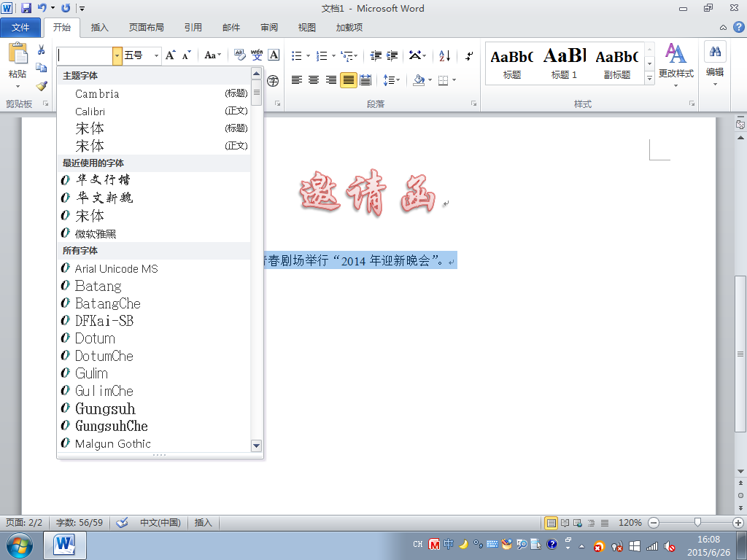
Task: Switch to the 页面布局 Page Layout tab
Action: click(146, 27)
